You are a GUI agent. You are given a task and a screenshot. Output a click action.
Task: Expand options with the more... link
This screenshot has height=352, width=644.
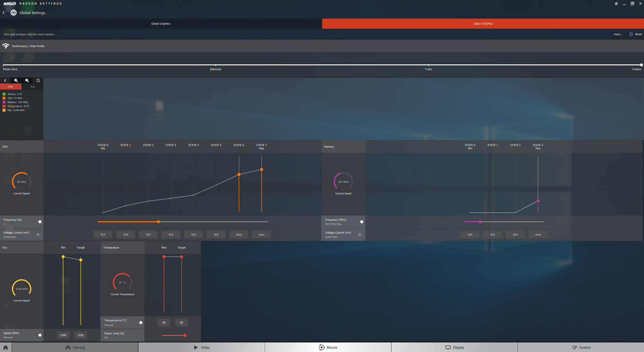(x=618, y=34)
